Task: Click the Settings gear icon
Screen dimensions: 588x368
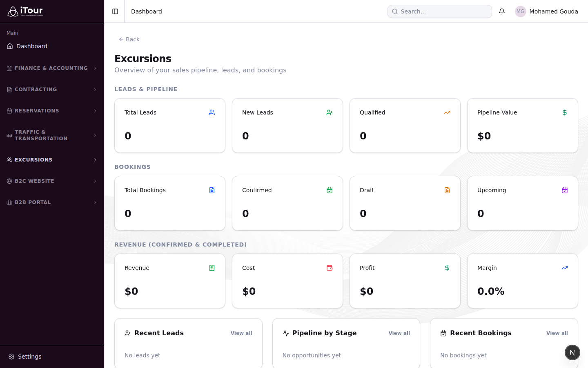Action: [11, 357]
